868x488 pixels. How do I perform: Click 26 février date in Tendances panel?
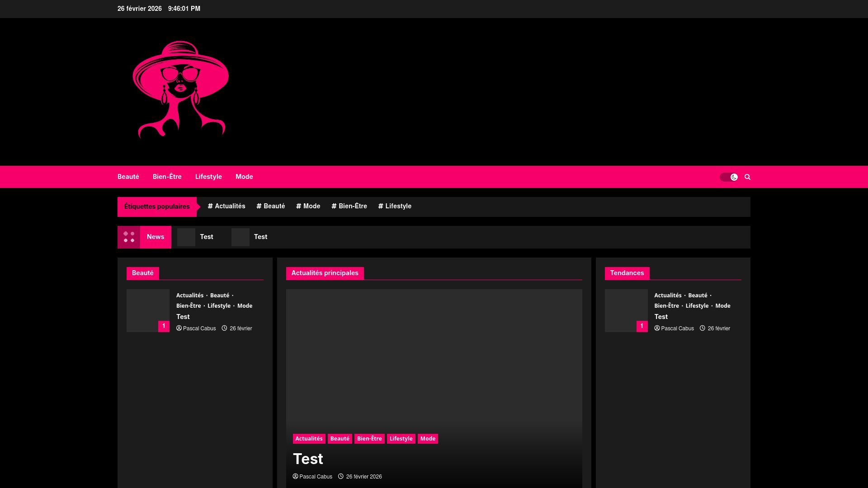[x=719, y=328]
